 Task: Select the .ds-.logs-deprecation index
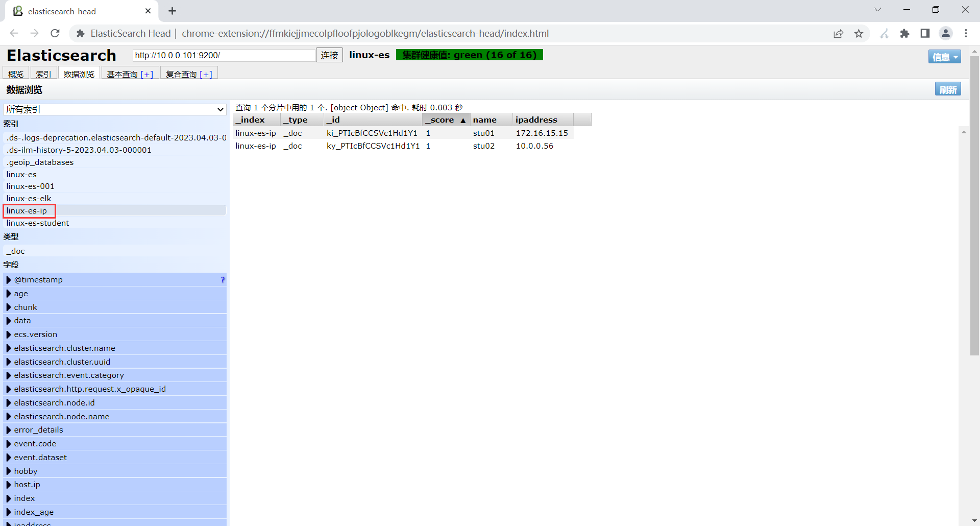[x=115, y=137]
